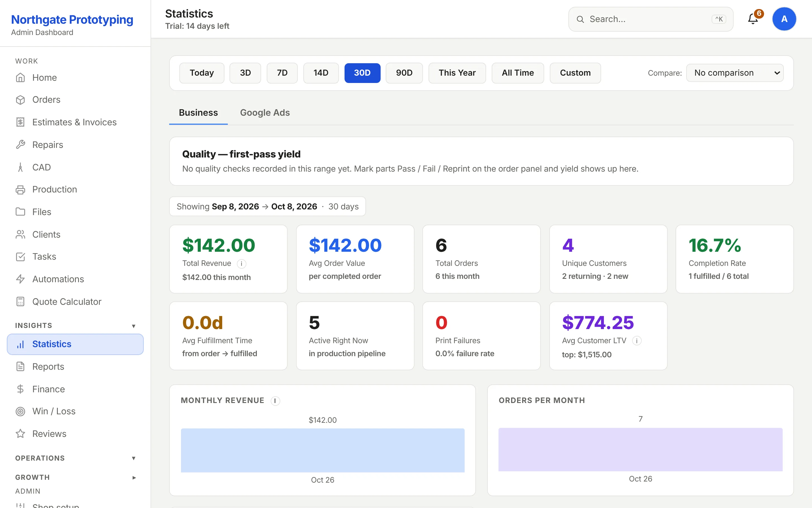Open notifications bell with 6 badge
Image resolution: width=812 pixels, height=508 pixels.
pos(753,19)
